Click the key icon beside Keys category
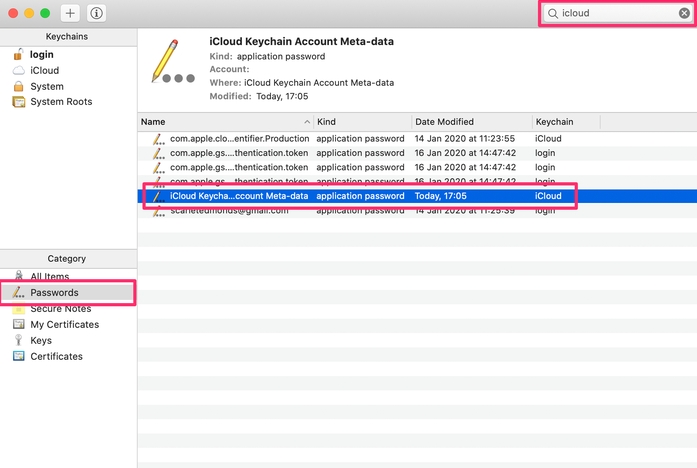Viewport: 697px width, 468px height. pyautogui.click(x=18, y=340)
